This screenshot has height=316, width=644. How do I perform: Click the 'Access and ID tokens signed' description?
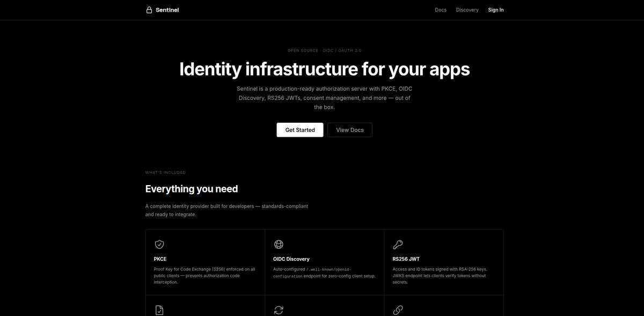441,276
